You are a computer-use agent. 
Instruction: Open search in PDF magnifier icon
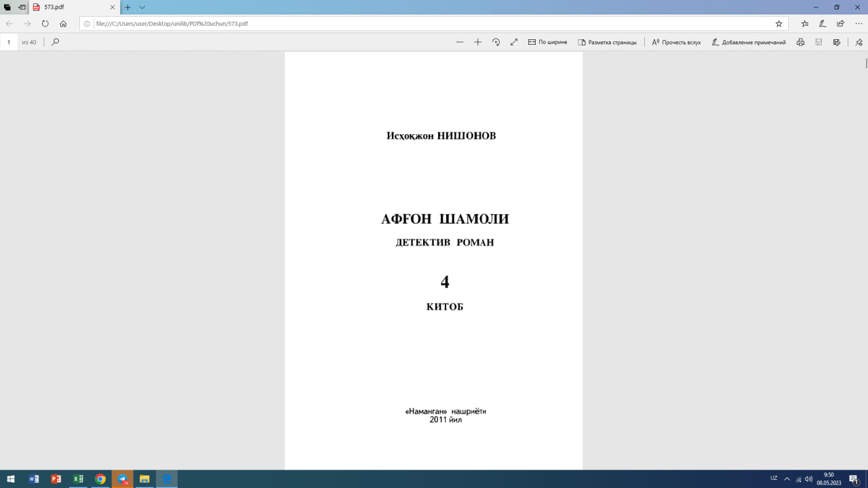56,42
